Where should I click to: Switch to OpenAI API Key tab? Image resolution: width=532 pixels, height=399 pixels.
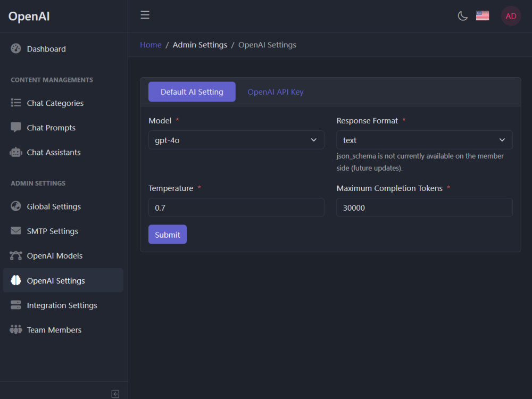click(x=275, y=92)
